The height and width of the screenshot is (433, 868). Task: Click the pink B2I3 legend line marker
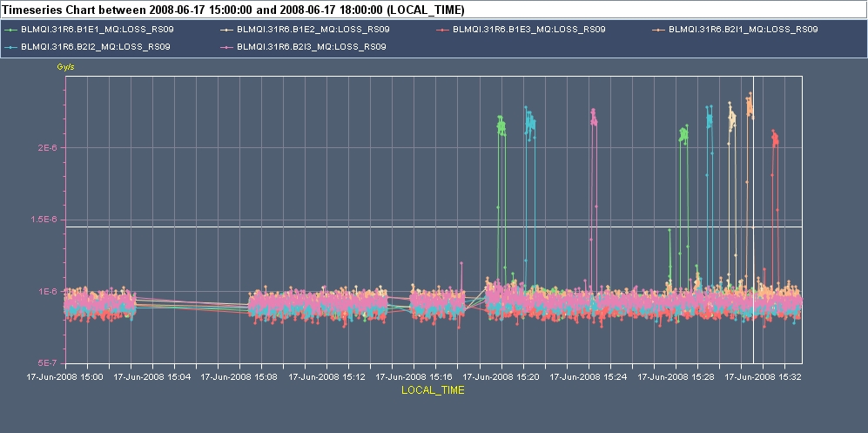pos(226,46)
